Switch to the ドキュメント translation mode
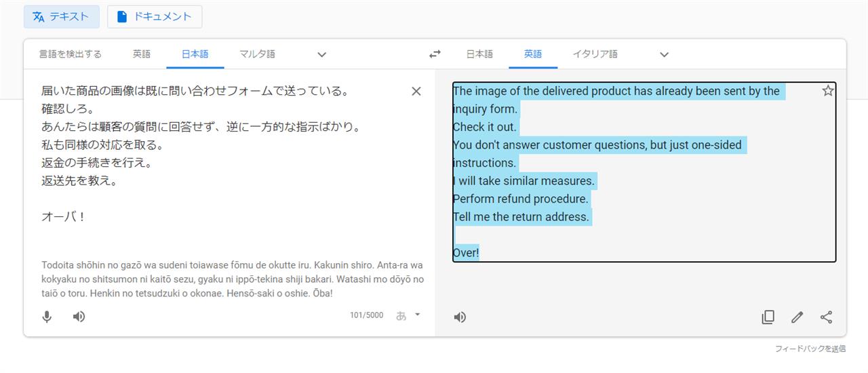868x373 pixels. point(155,17)
